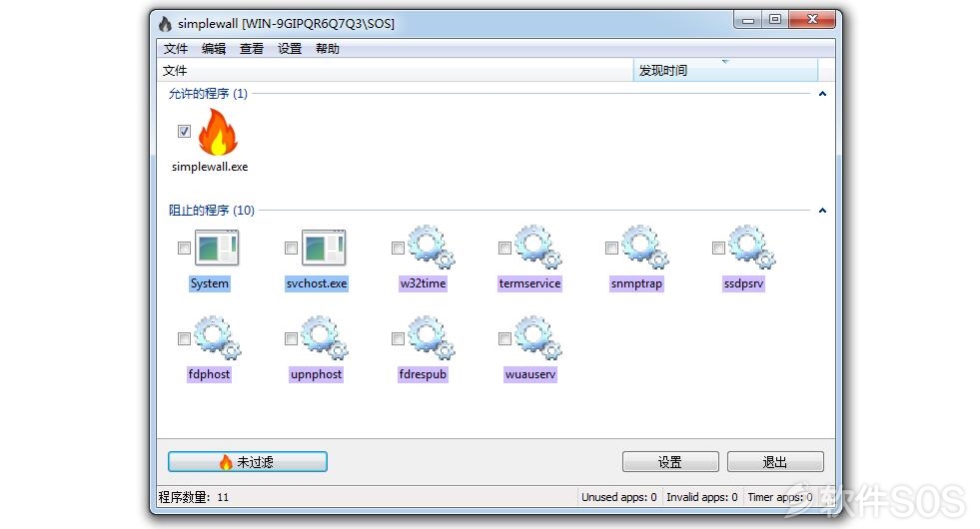Open the 编辑 menu
Screen dimensions: 980x529
214,49
